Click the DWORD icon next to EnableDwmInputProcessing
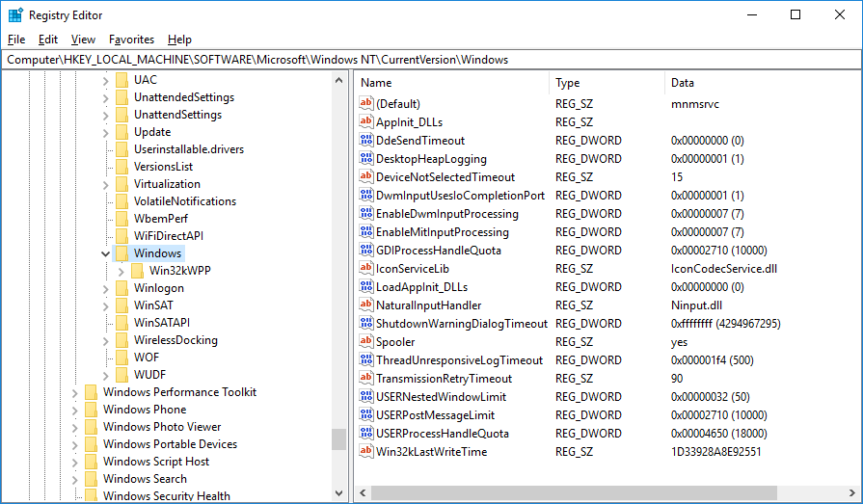The width and height of the screenshot is (863, 504). (x=366, y=213)
